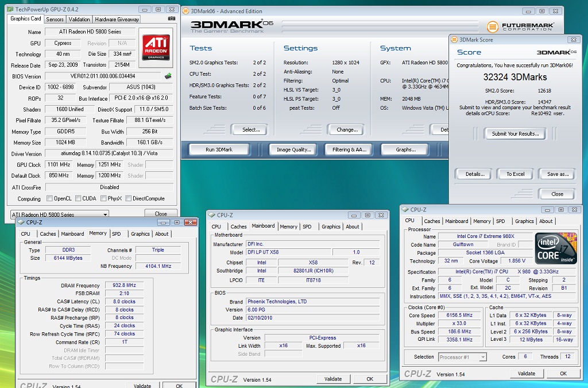Click the GPU Clock value 1101 MHz
This screenshot has height=388, width=588.
point(59,164)
